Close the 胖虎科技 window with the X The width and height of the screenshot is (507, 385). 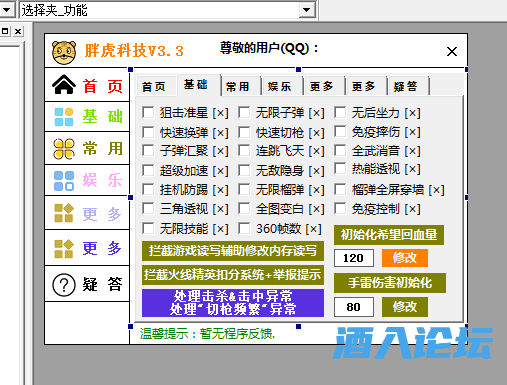(452, 52)
